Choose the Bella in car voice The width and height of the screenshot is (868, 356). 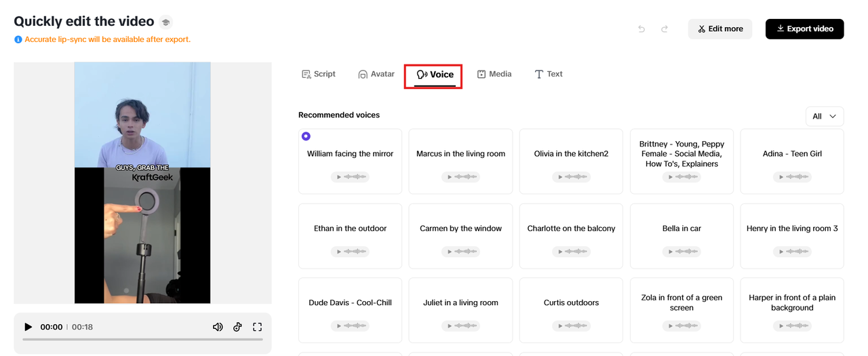pos(682,229)
